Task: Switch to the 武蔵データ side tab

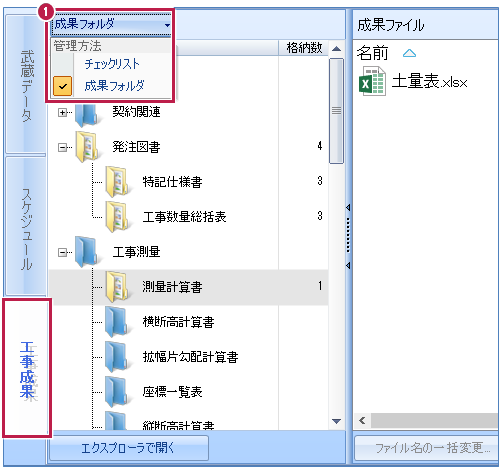Action: [26, 85]
